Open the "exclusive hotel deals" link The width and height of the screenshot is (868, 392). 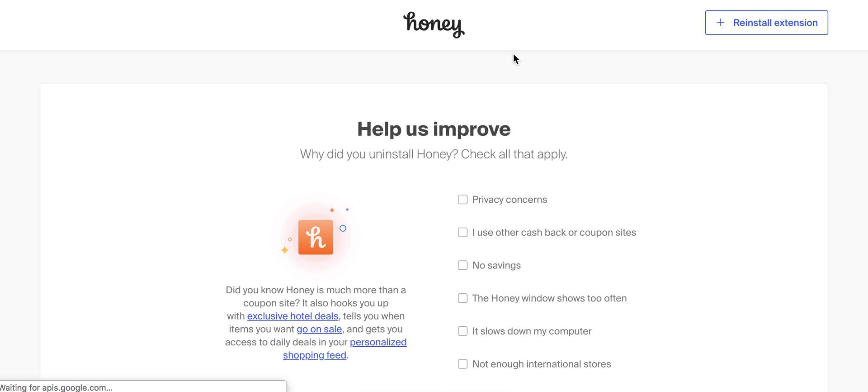[x=292, y=316]
